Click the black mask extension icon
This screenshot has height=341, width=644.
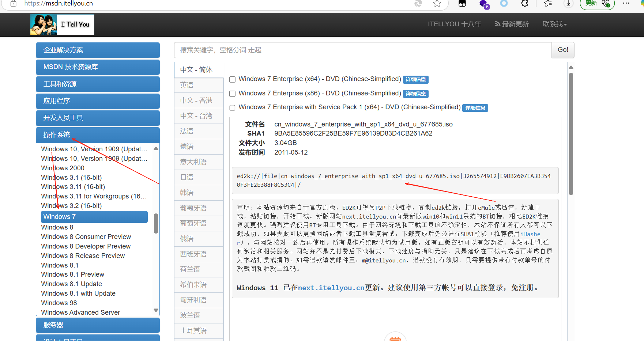click(x=462, y=4)
